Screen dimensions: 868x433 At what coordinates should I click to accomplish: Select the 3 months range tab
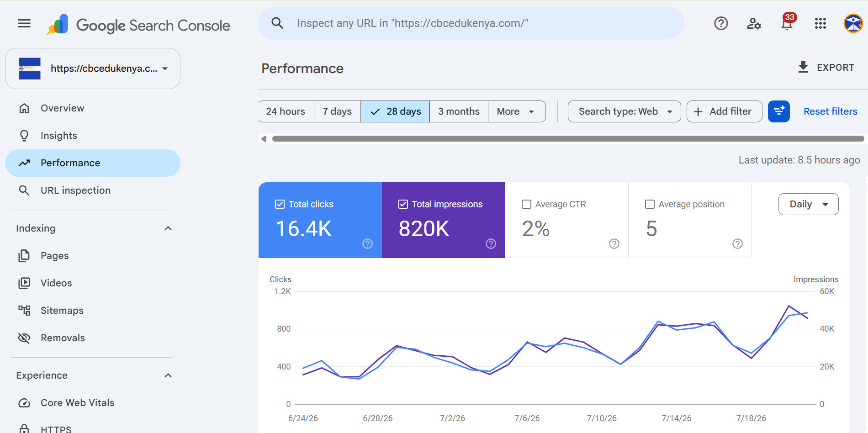click(x=459, y=111)
